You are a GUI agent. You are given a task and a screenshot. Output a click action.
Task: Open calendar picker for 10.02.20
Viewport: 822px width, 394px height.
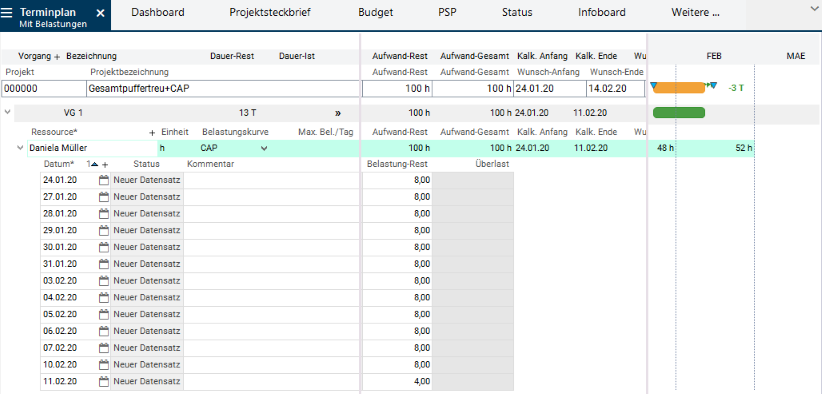coord(104,365)
